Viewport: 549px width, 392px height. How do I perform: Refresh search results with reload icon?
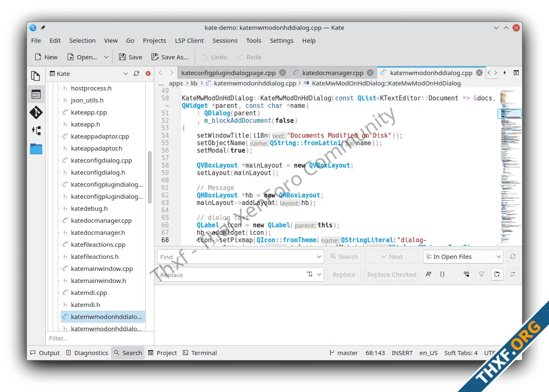tap(513, 257)
